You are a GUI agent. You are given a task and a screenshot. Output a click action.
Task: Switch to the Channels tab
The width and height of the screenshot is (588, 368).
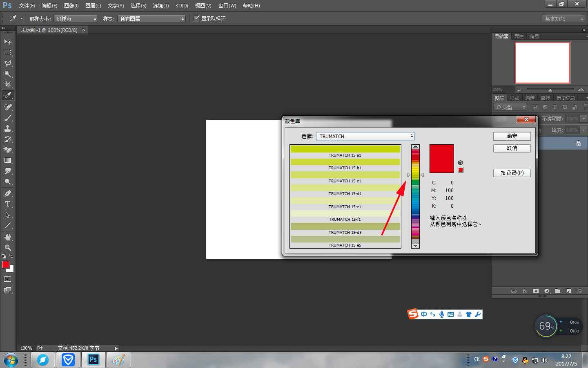(530, 98)
